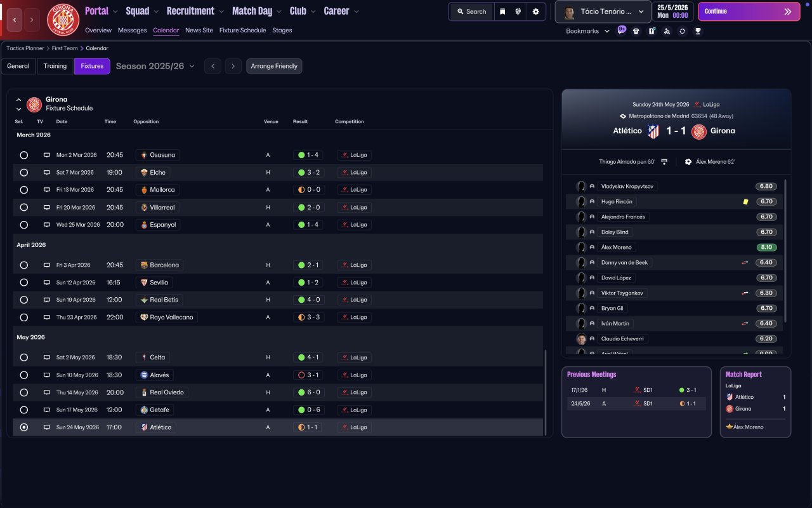Open the Messages submenu item
Image resolution: width=812 pixels, height=508 pixels.
(x=132, y=30)
